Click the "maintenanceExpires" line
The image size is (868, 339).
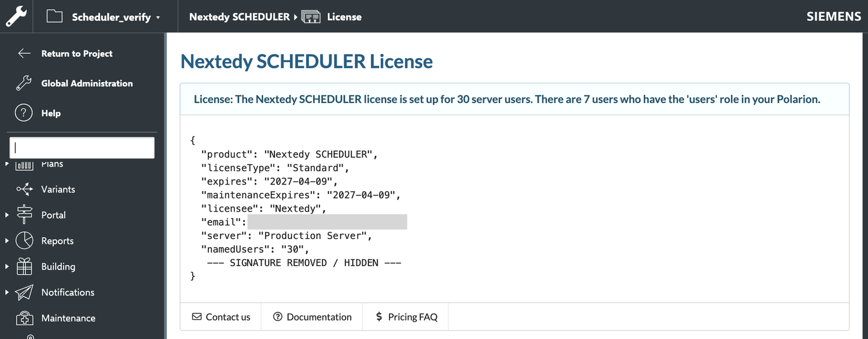pos(301,195)
